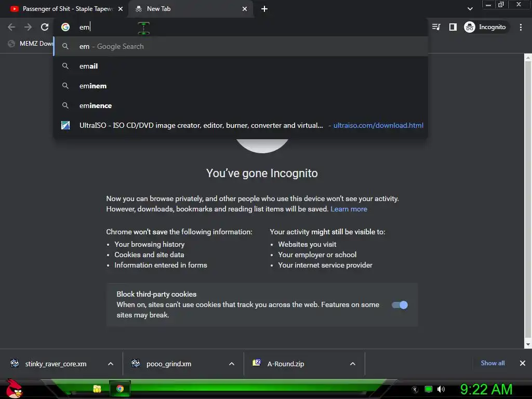
Task: Click the page scrollbar up arrow
Action: pos(528,58)
